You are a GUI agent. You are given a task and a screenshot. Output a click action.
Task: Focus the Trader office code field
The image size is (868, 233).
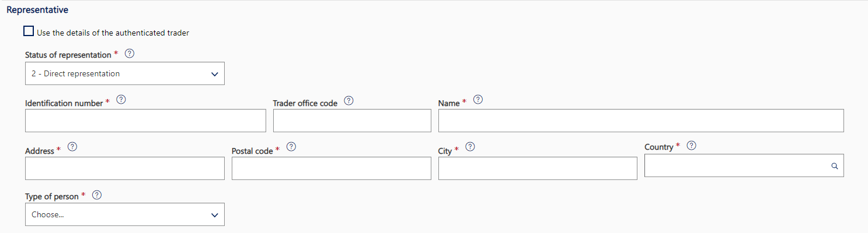(351, 121)
